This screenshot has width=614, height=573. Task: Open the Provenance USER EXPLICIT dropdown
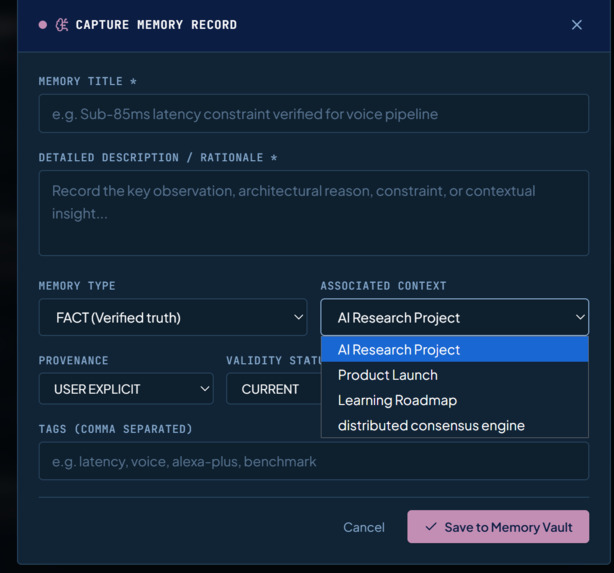coord(126,389)
